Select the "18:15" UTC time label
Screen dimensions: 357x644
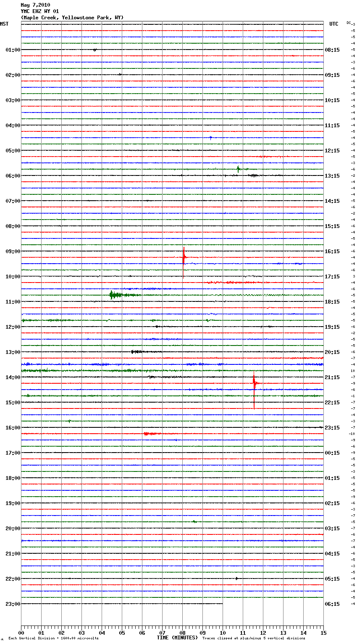332,302
